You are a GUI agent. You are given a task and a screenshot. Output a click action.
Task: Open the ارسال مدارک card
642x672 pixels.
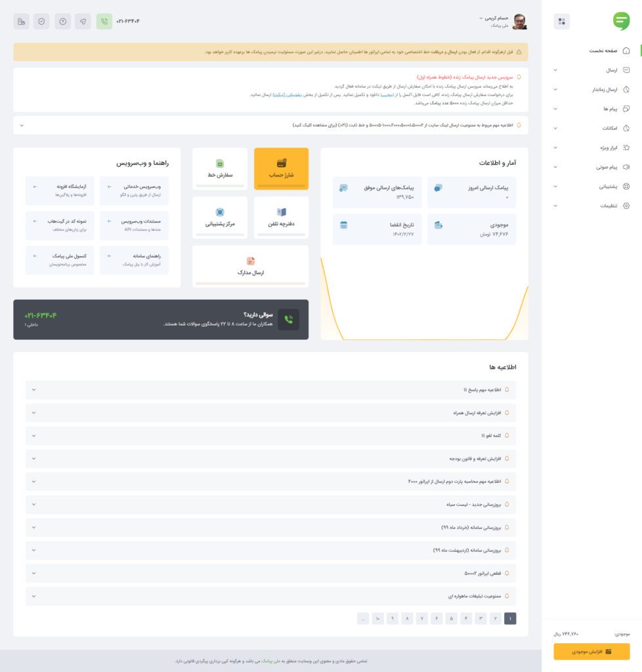[251, 266]
